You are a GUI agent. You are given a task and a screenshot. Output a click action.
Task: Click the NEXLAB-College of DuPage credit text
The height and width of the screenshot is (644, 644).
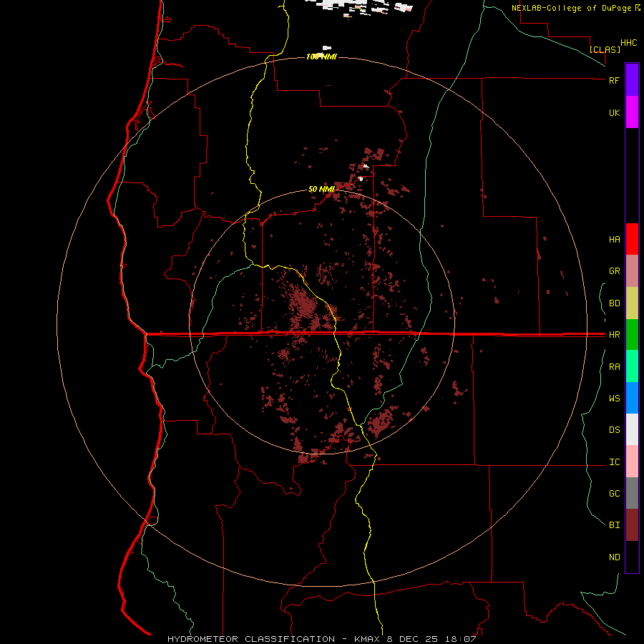click(x=572, y=8)
